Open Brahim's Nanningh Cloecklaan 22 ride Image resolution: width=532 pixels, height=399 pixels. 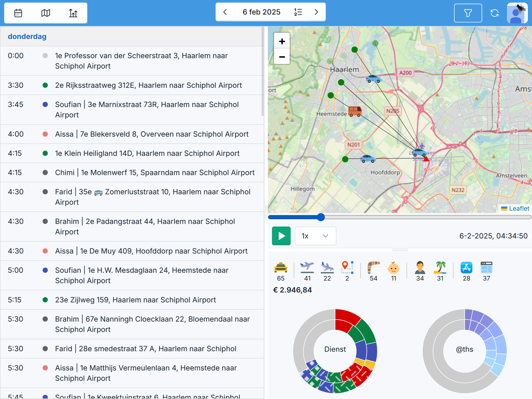click(x=132, y=324)
